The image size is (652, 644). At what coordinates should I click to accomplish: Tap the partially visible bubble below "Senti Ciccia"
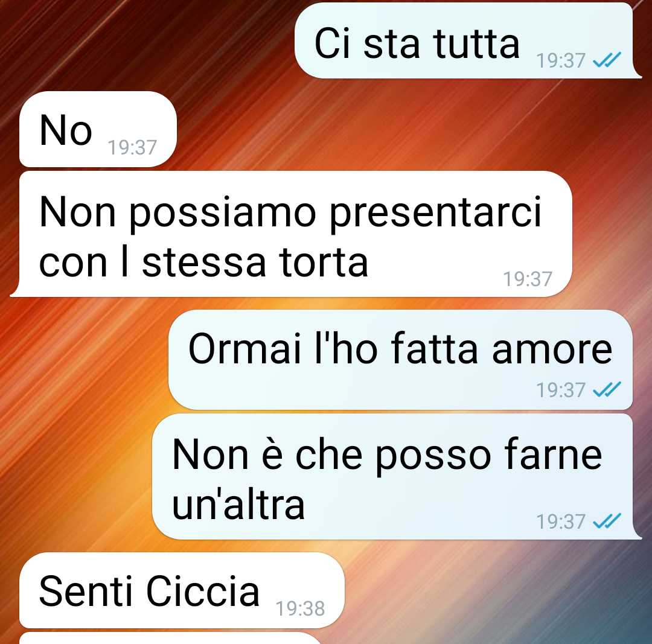point(170,638)
